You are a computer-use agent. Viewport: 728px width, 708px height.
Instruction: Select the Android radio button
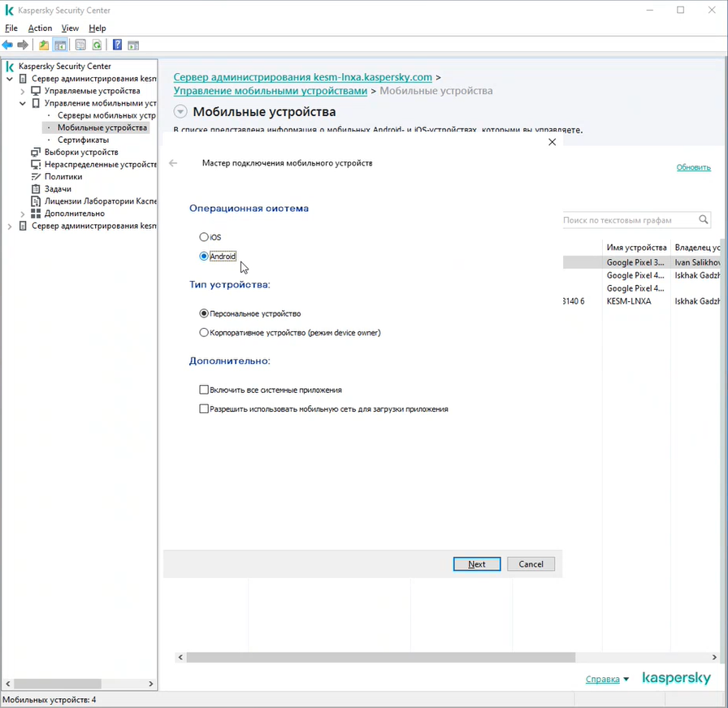click(204, 256)
